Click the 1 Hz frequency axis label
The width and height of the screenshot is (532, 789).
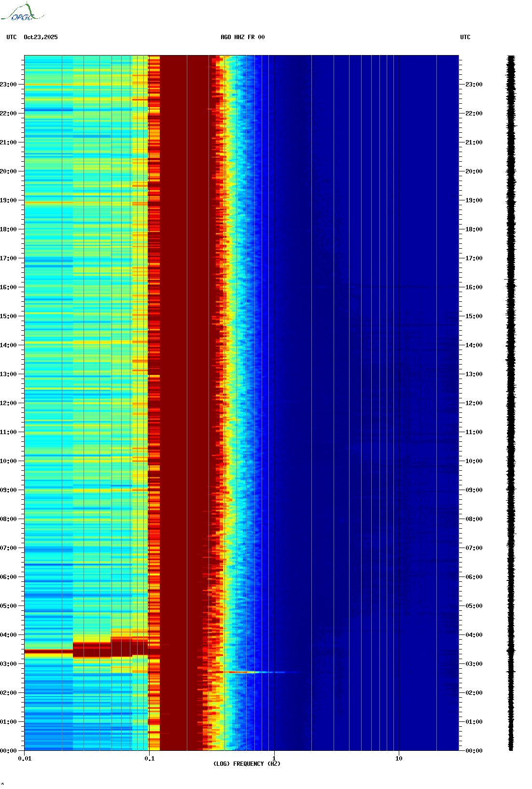(274, 759)
